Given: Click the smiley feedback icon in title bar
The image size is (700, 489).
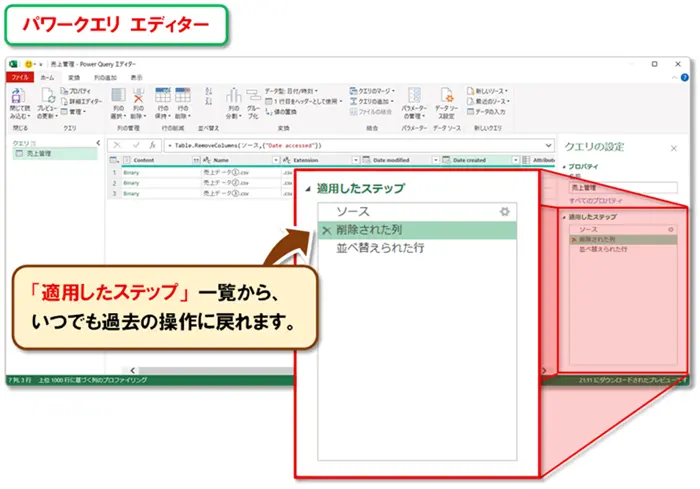Looking at the screenshot, I should click(29, 64).
